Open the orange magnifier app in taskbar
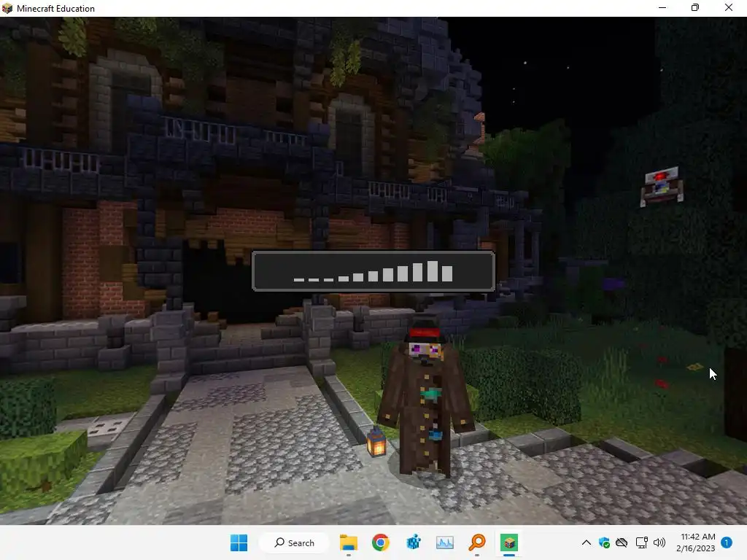This screenshot has height=560, width=747. pos(477,542)
